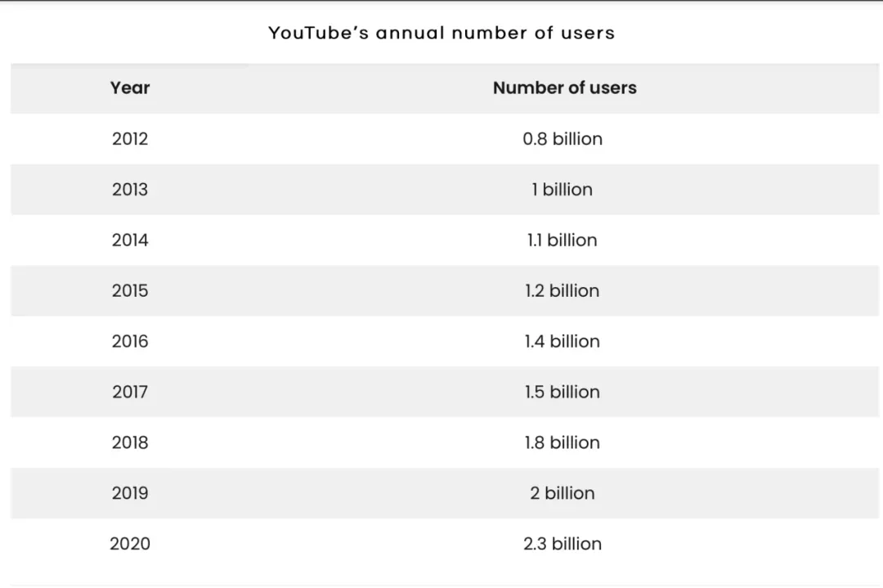The width and height of the screenshot is (883, 588).
Task: Click the 2012 year cell
Action: click(129, 138)
